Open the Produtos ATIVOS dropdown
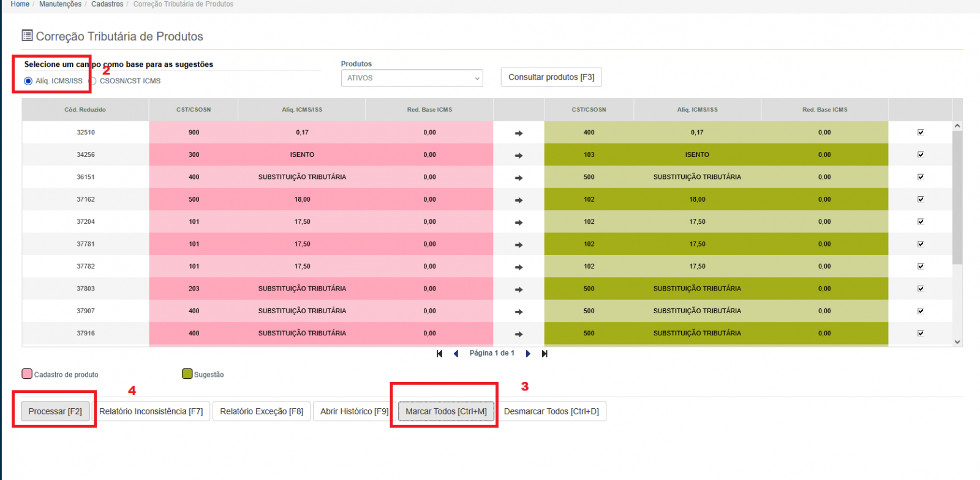 (x=412, y=78)
